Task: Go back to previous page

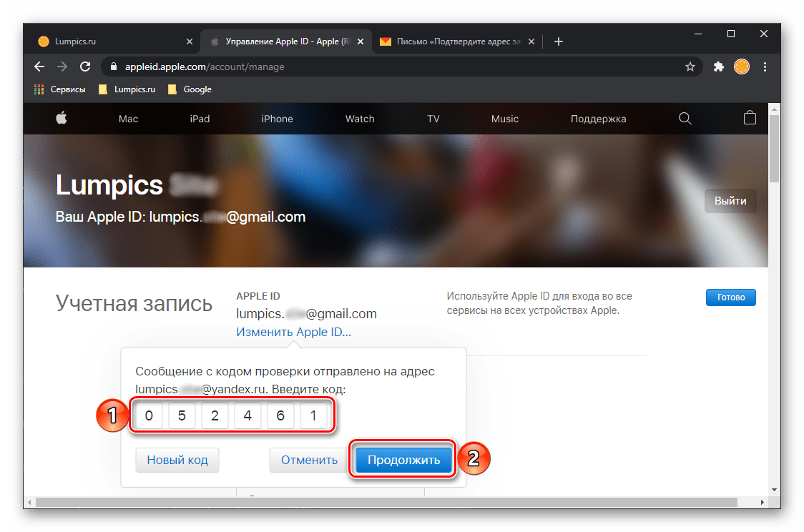Action: pyautogui.click(x=39, y=66)
